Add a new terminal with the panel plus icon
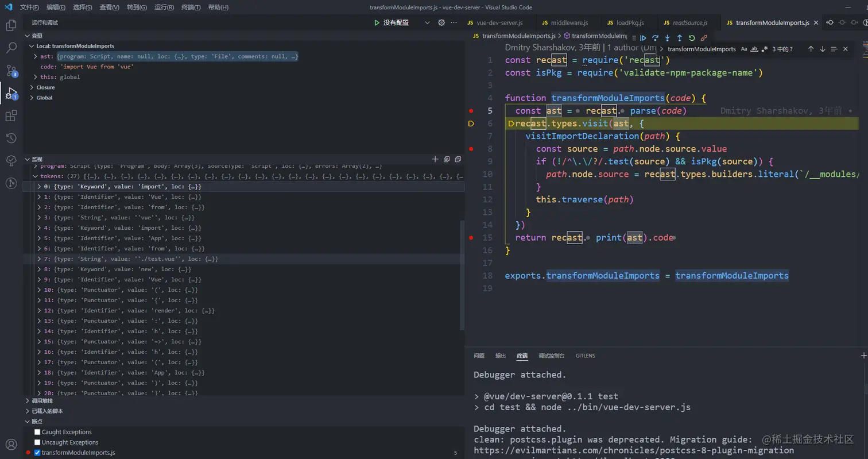The image size is (868, 459). (x=864, y=356)
